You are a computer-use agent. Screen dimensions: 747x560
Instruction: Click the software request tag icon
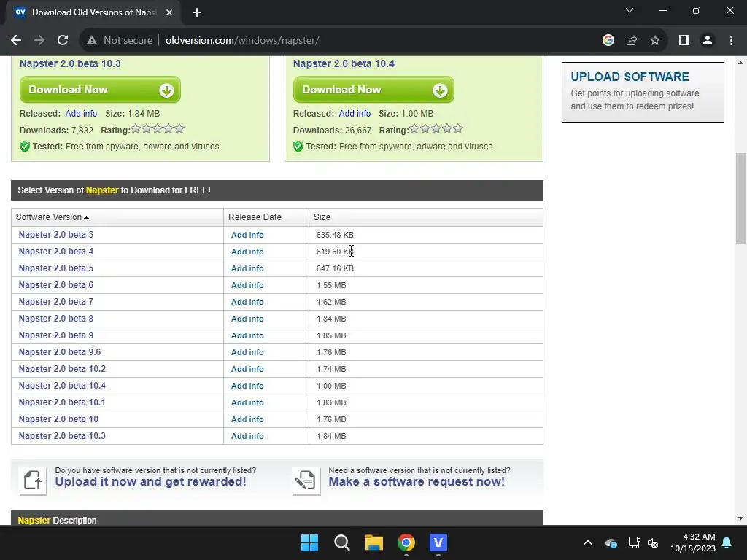point(306,481)
